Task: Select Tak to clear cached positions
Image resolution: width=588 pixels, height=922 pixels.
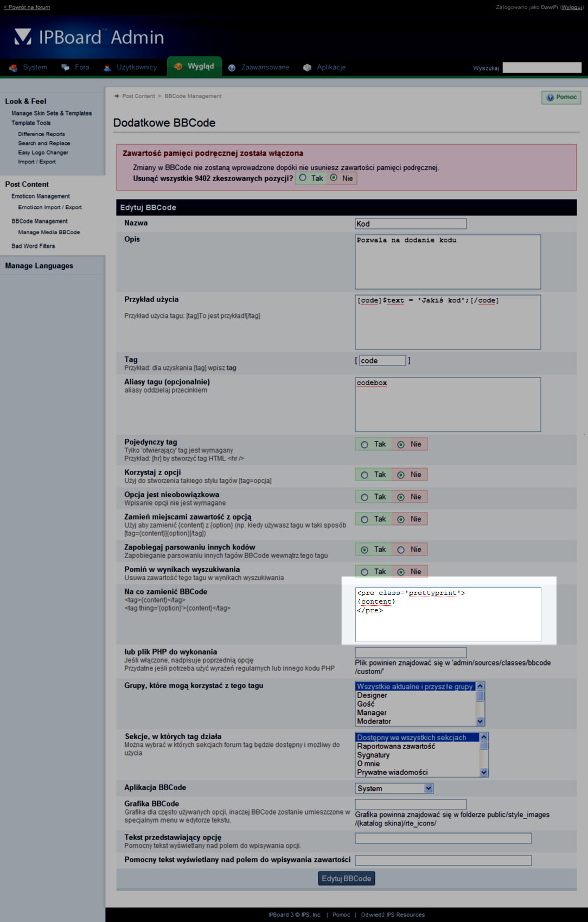Action: click(x=303, y=178)
